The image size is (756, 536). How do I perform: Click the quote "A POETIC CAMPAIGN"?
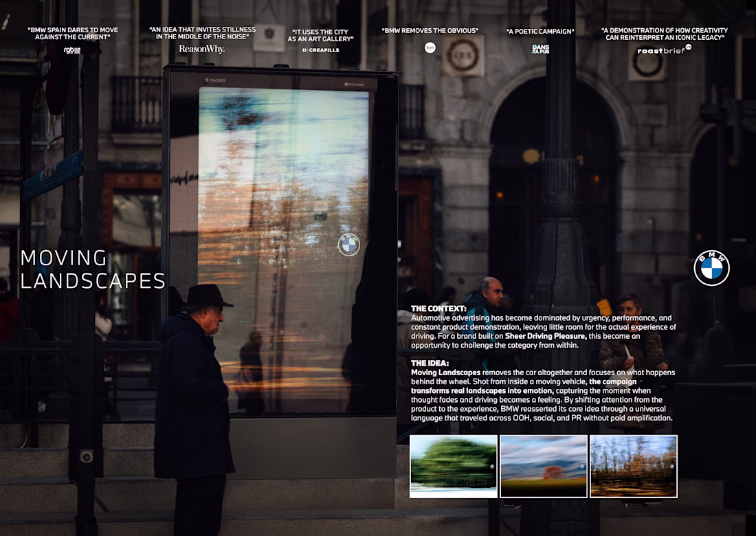[x=540, y=32]
